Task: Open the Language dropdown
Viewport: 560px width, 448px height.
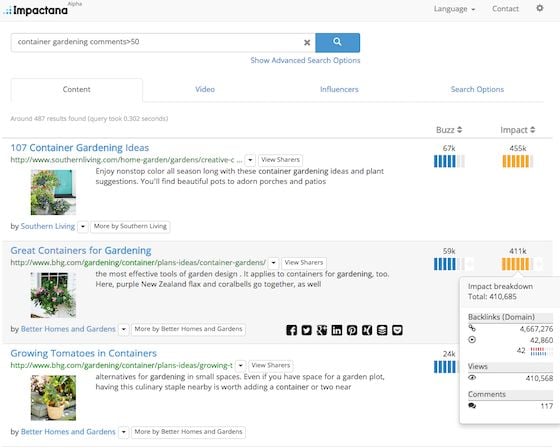Action: (454, 9)
